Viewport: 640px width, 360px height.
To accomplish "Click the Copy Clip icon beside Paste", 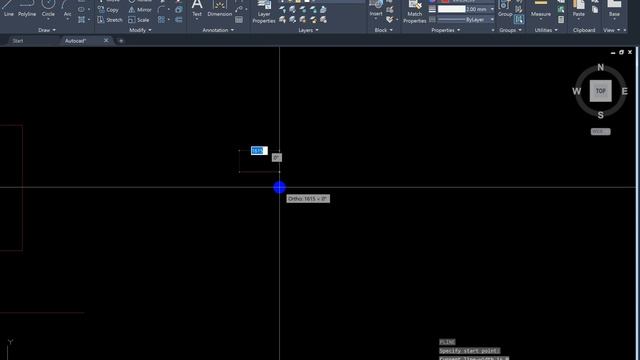I will click(x=595, y=10).
